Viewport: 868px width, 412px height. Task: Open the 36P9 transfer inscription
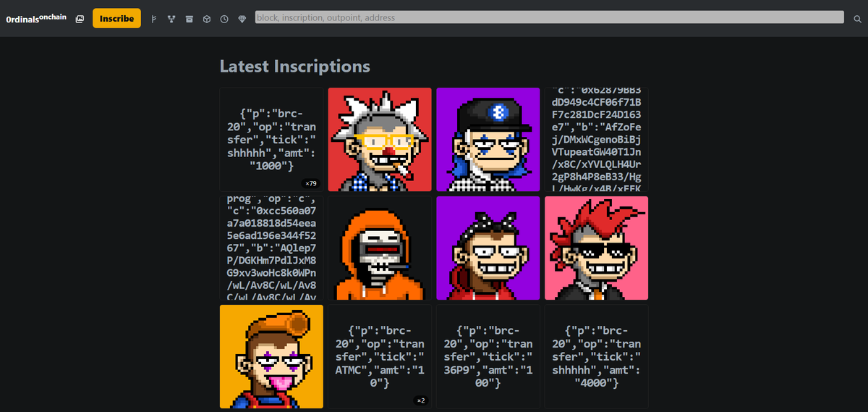click(488, 356)
